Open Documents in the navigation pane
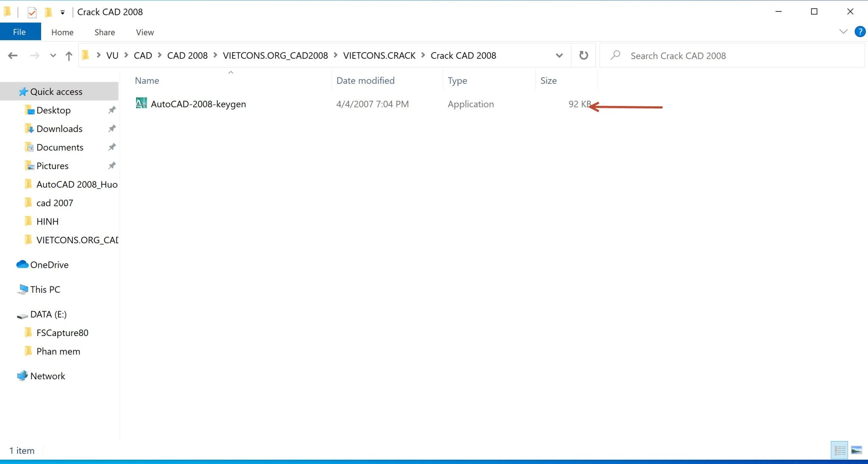 [60, 147]
